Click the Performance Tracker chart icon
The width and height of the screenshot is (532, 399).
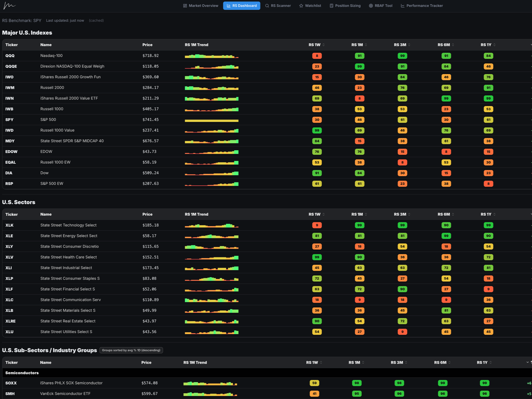[x=402, y=6]
